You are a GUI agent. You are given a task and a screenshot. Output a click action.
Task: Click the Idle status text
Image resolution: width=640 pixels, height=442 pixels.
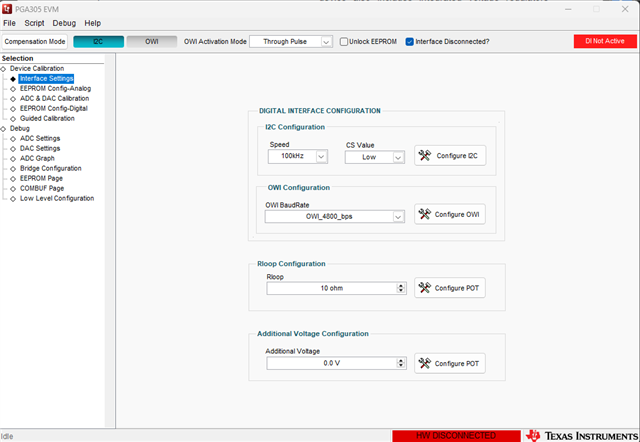click(7, 436)
